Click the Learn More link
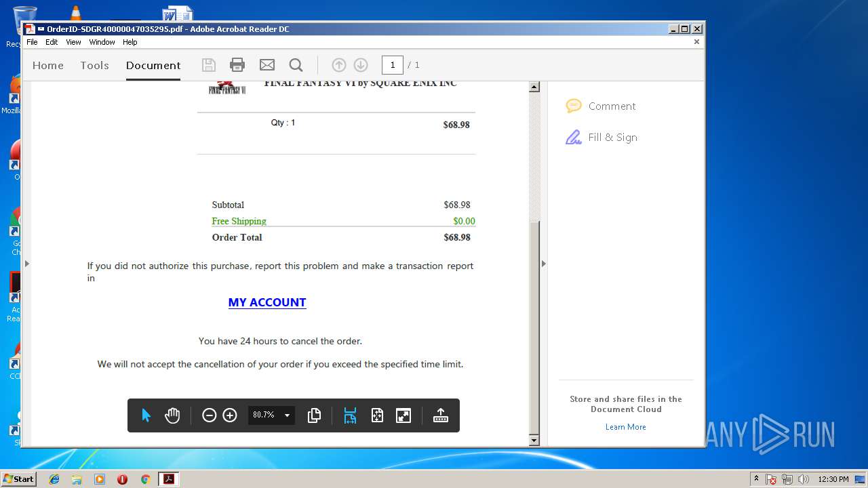This screenshot has height=488, width=868. [625, 427]
